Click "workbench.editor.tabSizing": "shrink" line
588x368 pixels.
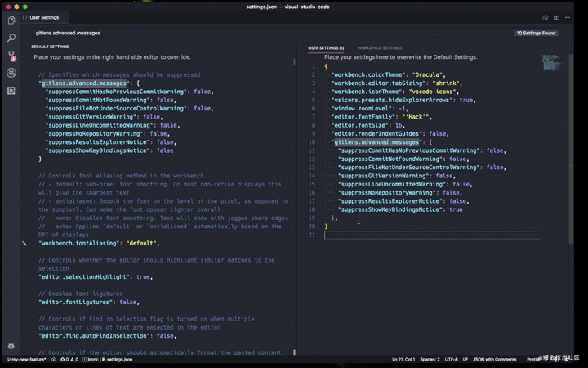397,83
